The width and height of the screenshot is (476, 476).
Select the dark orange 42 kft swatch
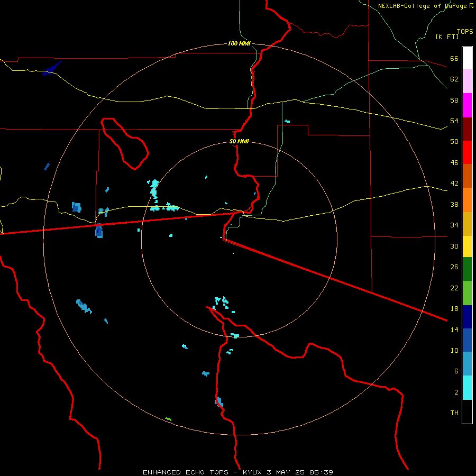click(467, 176)
